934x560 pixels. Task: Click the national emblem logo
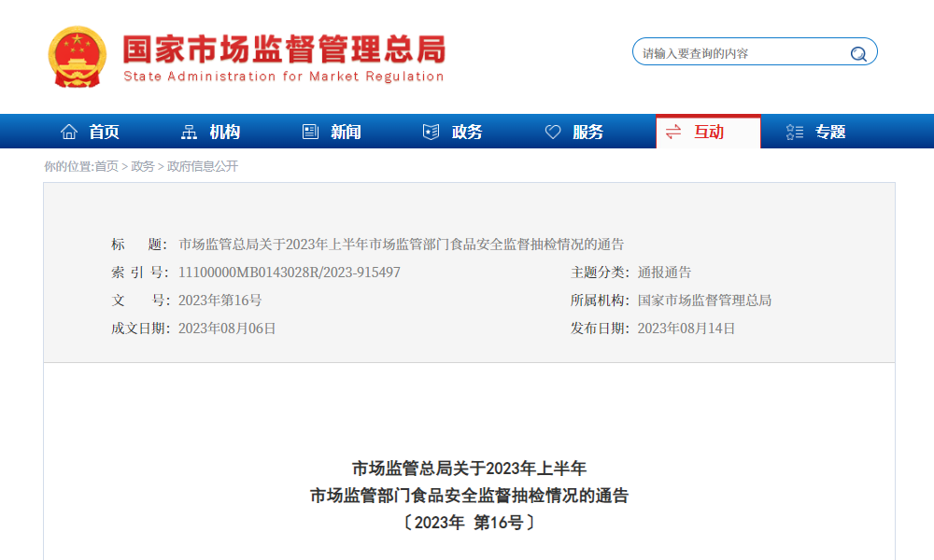(78, 56)
